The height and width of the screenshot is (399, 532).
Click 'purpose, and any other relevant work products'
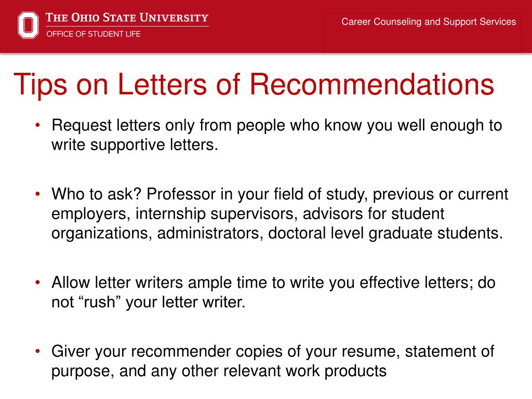(x=219, y=371)
